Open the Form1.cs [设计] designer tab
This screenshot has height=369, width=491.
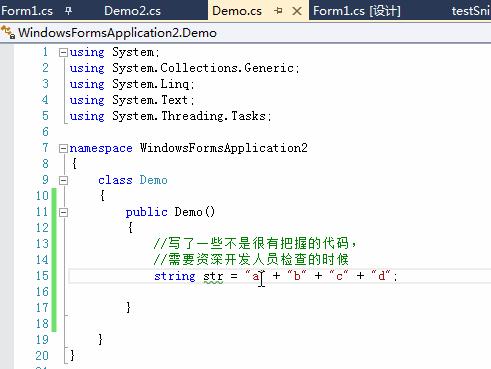(357, 11)
